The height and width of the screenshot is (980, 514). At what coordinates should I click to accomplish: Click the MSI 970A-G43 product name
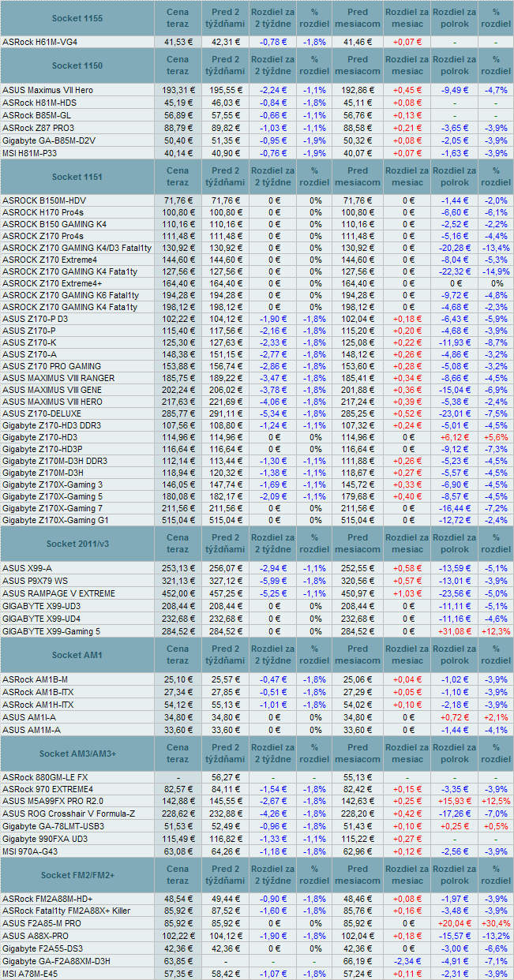coord(31,851)
